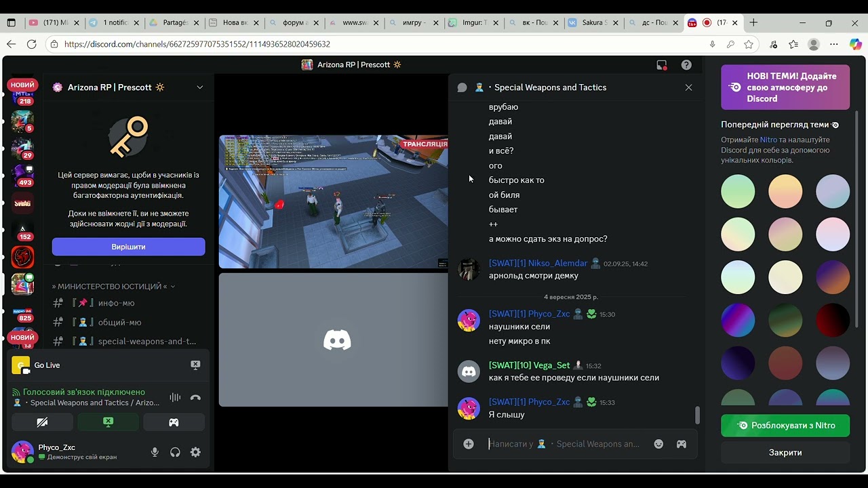Reload page with browser refresh button
This screenshot has width=868, height=488.
[x=31, y=44]
